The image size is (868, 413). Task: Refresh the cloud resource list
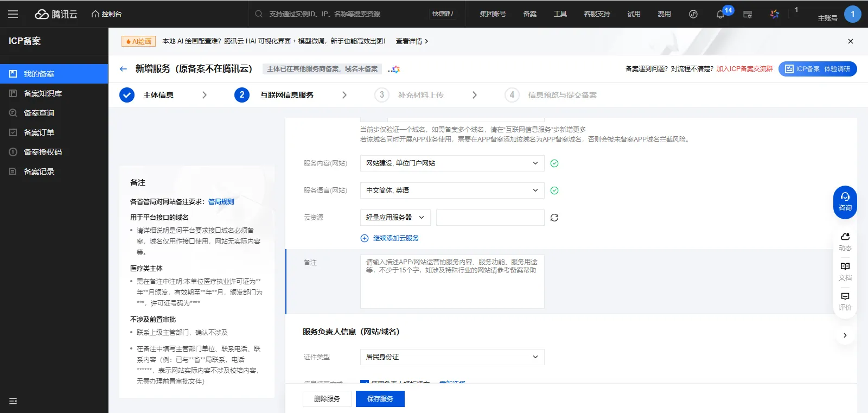(x=554, y=218)
